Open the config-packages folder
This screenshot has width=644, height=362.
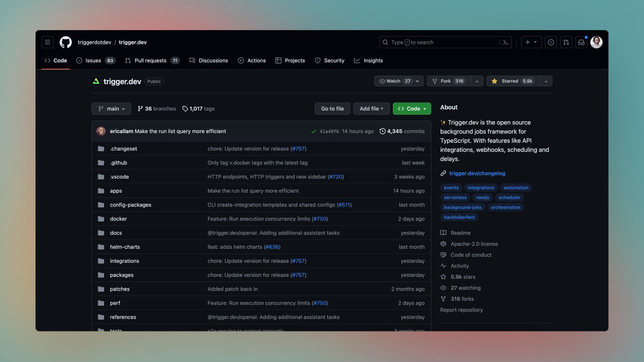130,205
